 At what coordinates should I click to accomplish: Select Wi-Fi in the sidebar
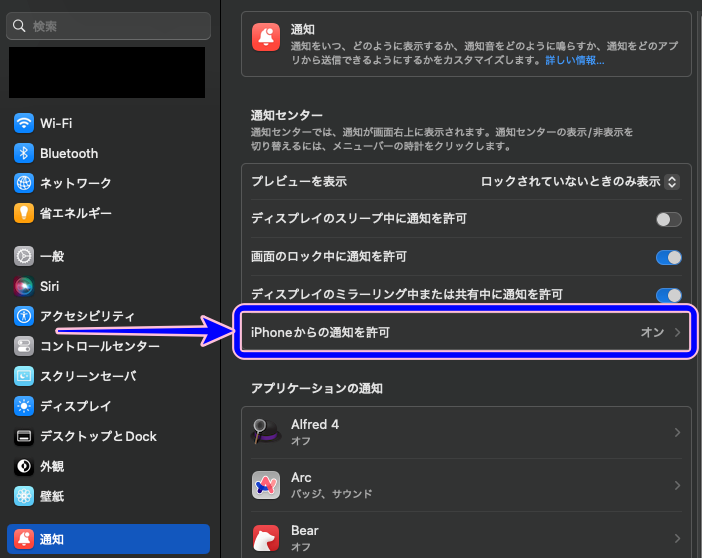[108, 123]
